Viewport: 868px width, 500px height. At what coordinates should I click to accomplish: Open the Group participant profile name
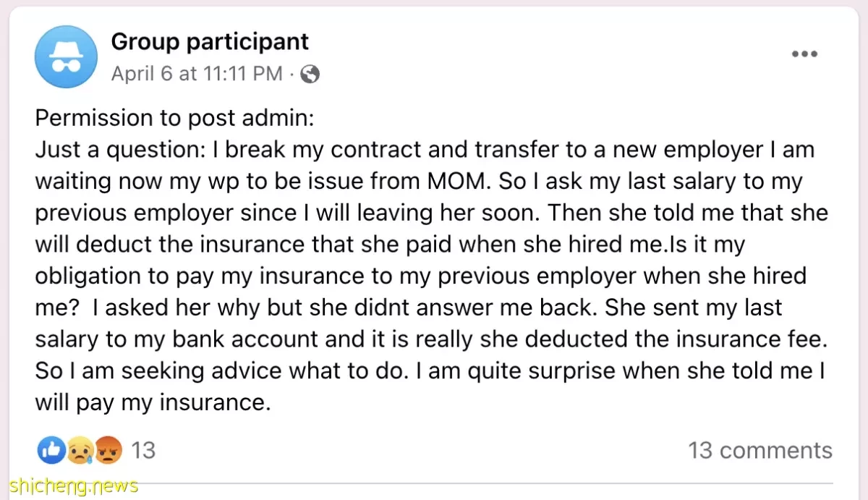[210, 41]
